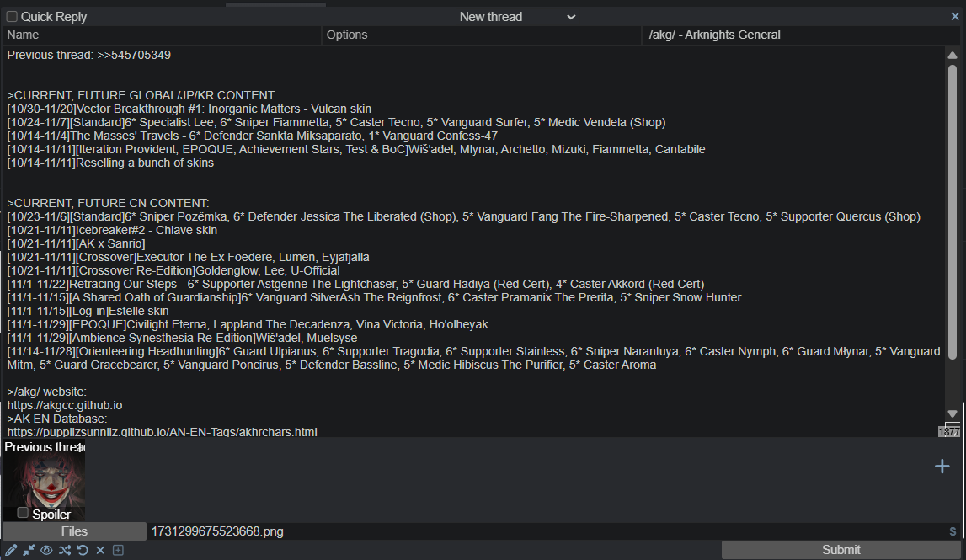
Task: Click the comment box scrollbar thumb
Action: pos(953,211)
